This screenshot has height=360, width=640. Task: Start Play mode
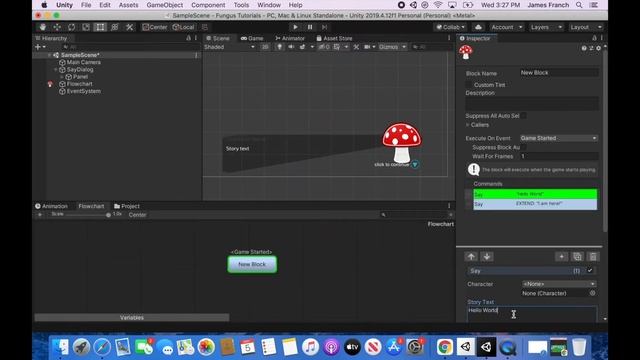click(x=295, y=27)
